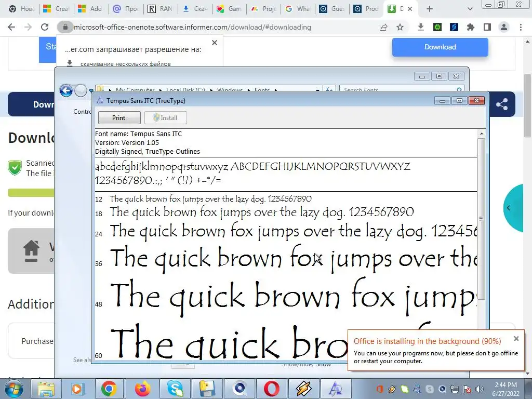532x399 pixels.
Task: Toggle the Chrome side panel
Action: coord(487,27)
